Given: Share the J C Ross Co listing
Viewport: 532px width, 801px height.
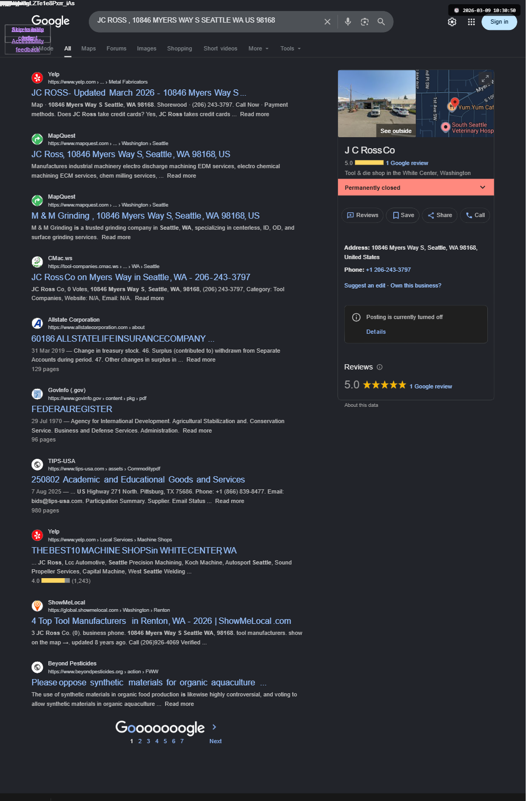Looking at the screenshot, I should coord(440,215).
